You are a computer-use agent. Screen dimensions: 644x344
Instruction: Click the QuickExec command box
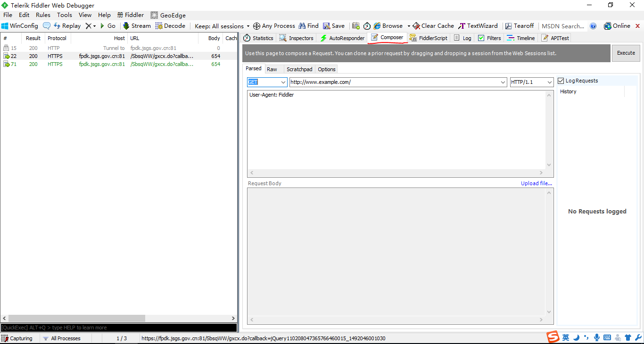[x=119, y=328]
